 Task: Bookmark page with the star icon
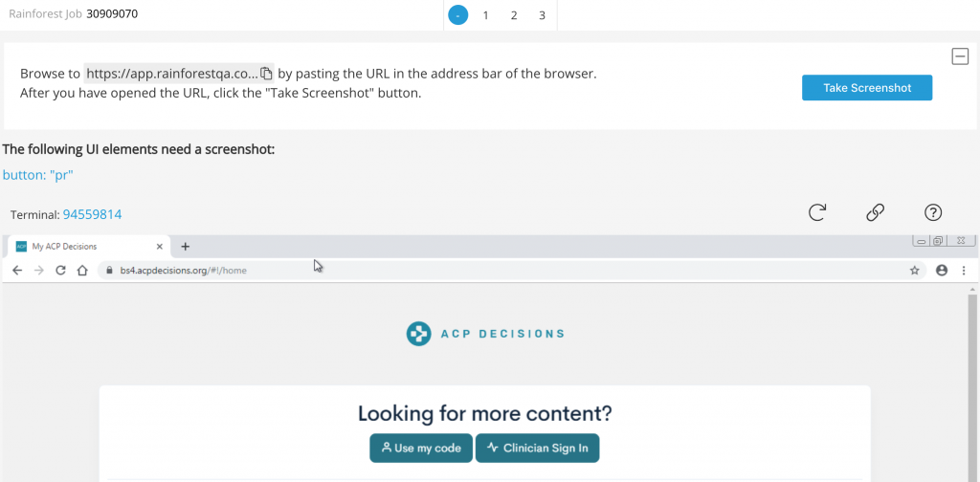coord(914,271)
